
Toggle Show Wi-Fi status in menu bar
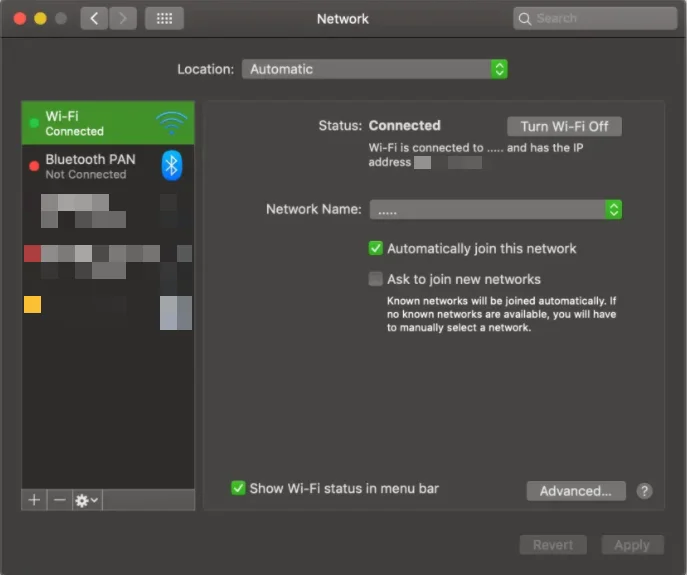point(238,488)
